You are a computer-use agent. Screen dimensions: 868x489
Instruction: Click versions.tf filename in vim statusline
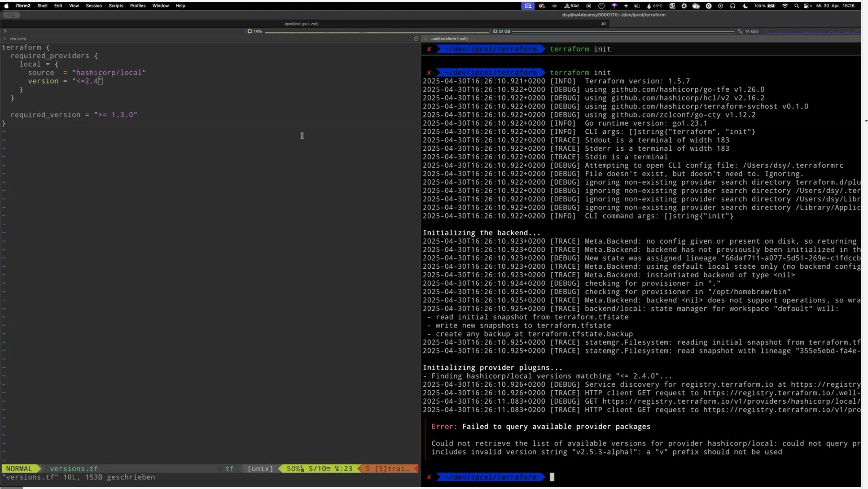coord(74,468)
